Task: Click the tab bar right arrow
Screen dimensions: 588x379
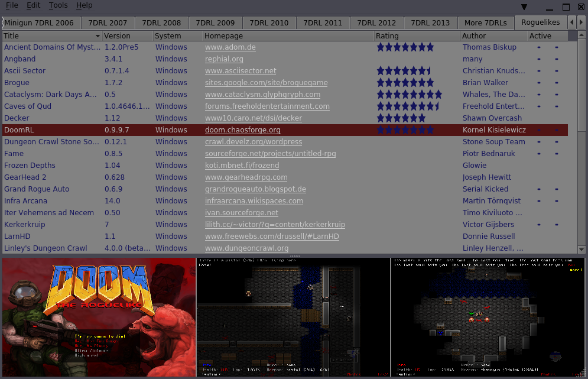Action: 581,22
